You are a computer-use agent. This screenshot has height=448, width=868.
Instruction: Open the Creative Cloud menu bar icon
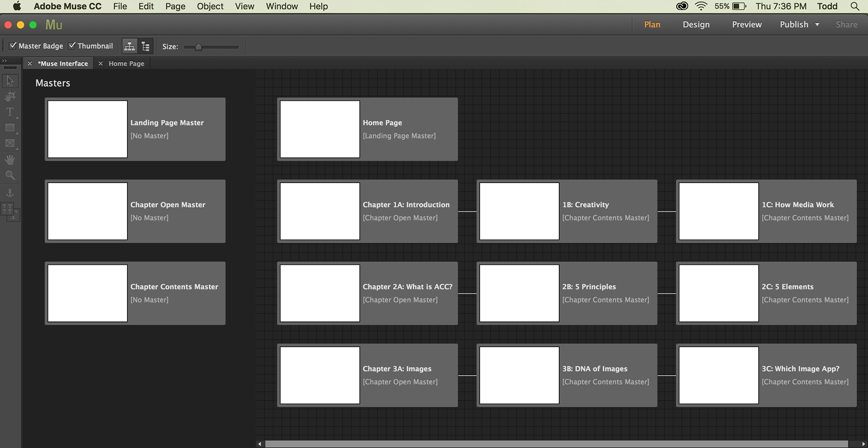click(682, 6)
